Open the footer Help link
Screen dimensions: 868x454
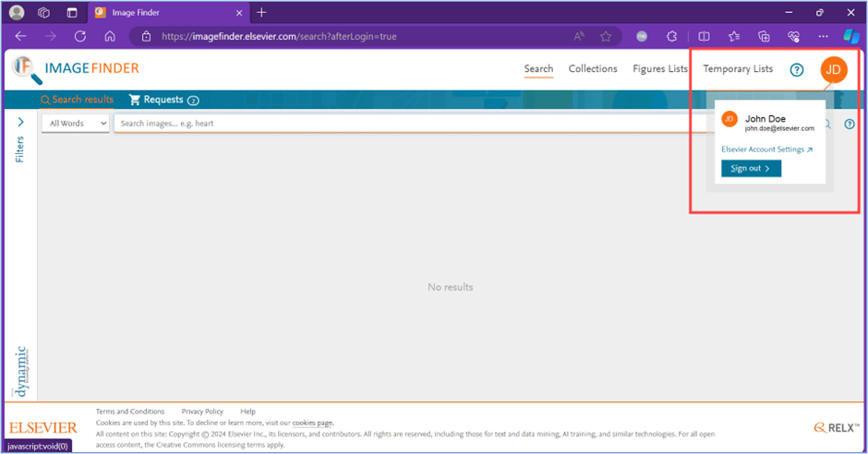(248, 412)
